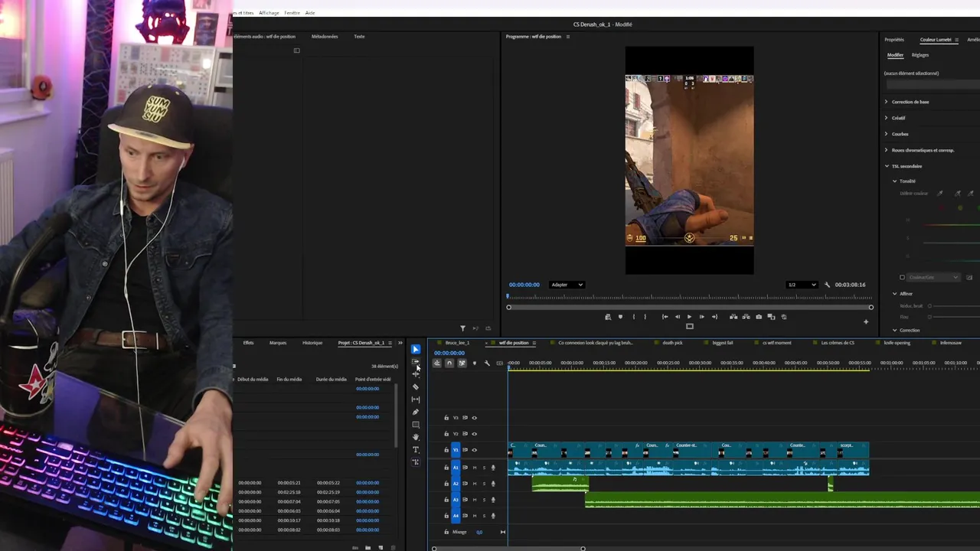Solo audio track A2
980x551 pixels.
click(x=484, y=483)
